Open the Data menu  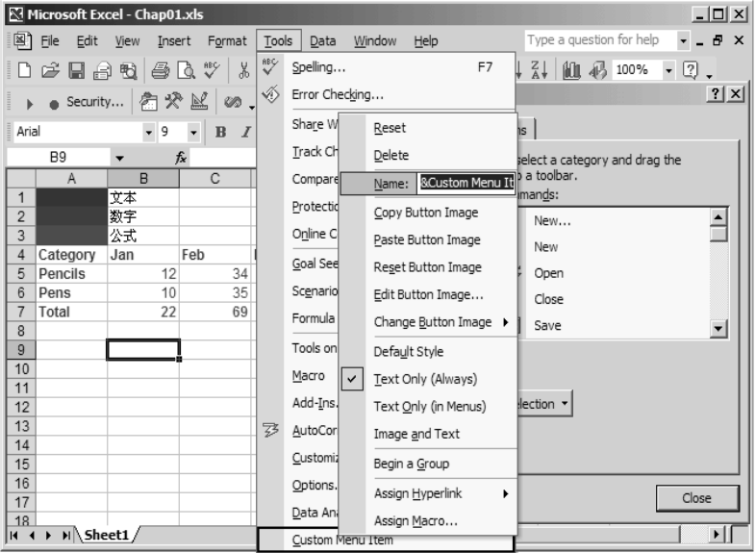coord(322,41)
